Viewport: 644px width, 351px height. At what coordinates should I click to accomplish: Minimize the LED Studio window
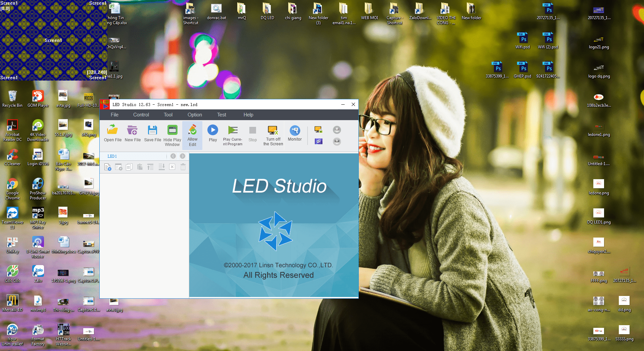(343, 104)
